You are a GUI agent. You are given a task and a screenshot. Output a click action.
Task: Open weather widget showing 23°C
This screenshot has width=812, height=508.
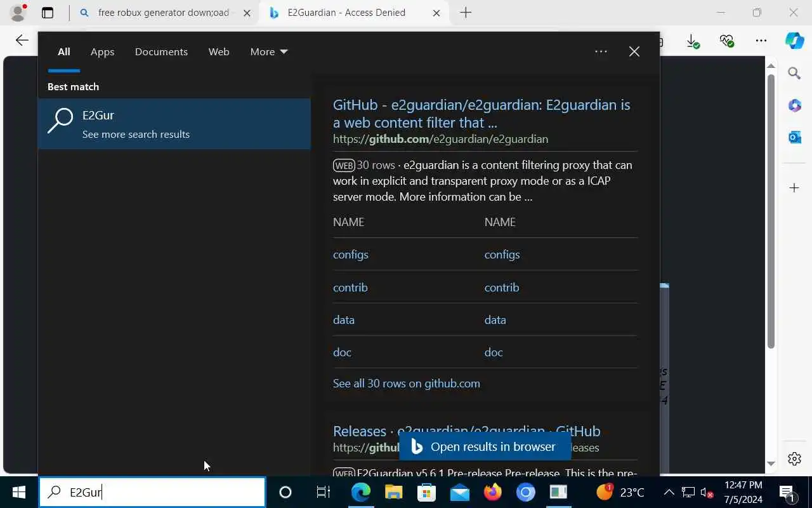620,492
